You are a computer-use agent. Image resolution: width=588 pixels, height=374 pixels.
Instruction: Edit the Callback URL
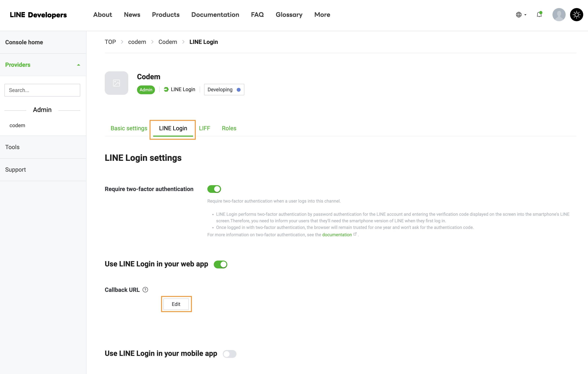tap(176, 304)
